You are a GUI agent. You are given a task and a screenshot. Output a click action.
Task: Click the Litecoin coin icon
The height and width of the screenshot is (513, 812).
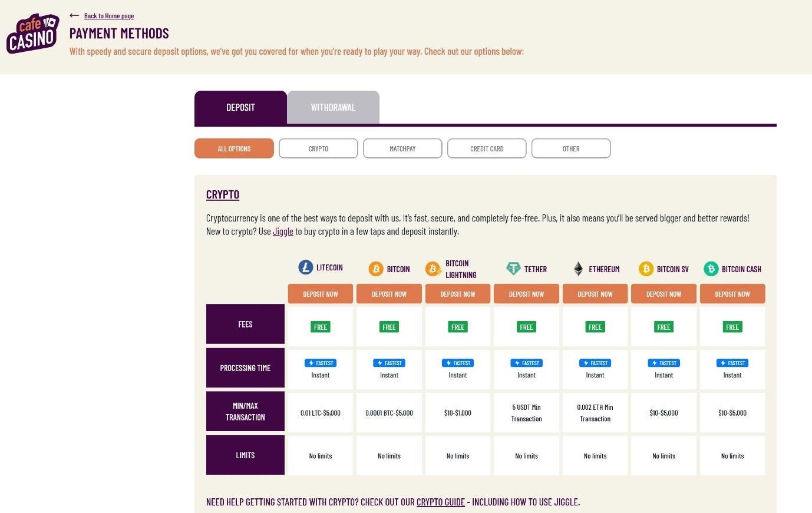pos(305,267)
